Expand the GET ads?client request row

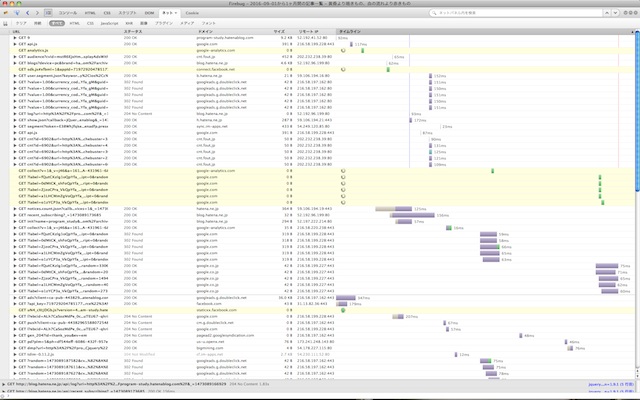tap(15, 298)
